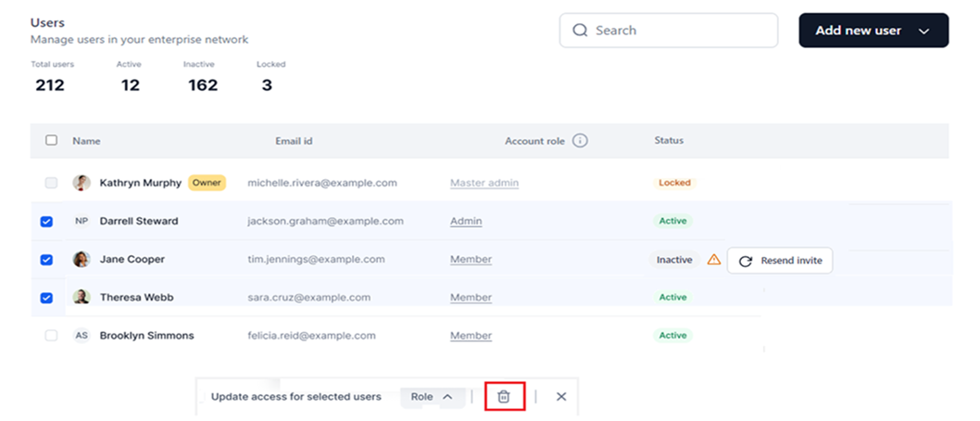Check the Brooklyn Simmons row checkbox
Image resolution: width=980 pixels, height=421 pixels.
coord(51,336)
